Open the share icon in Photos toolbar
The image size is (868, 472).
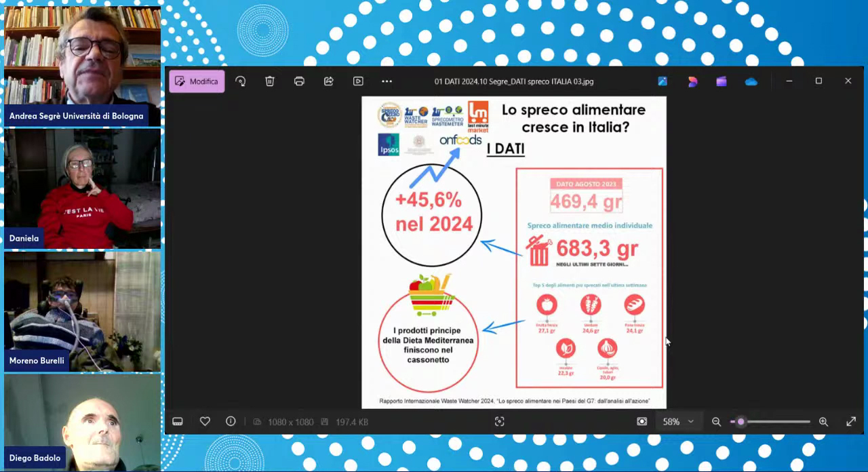pos(329,81)
